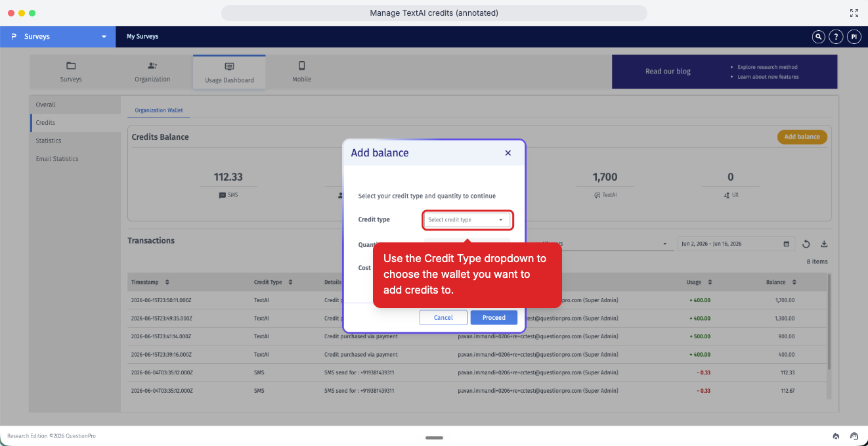The height and width of the screenshot is (446, 868).
Task: Click Learn about new features link
Action: (768, 77)
